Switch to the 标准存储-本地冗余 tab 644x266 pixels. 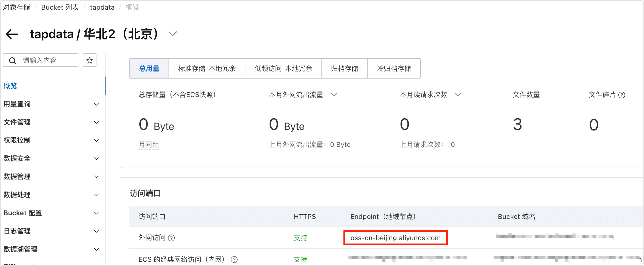tap(207, 68)
